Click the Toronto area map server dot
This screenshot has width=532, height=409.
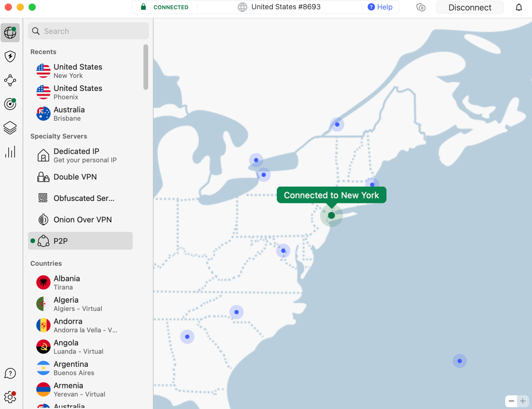click(256, 160)
